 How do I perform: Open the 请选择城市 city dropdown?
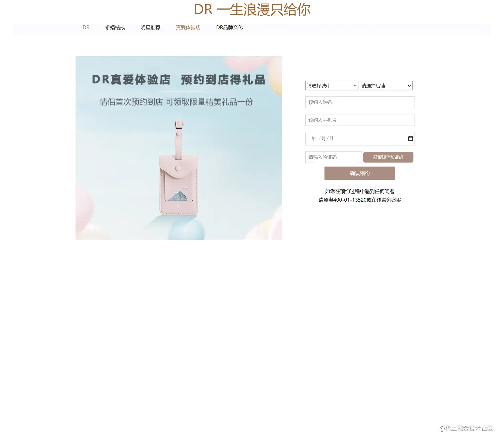tap(331, 86)
